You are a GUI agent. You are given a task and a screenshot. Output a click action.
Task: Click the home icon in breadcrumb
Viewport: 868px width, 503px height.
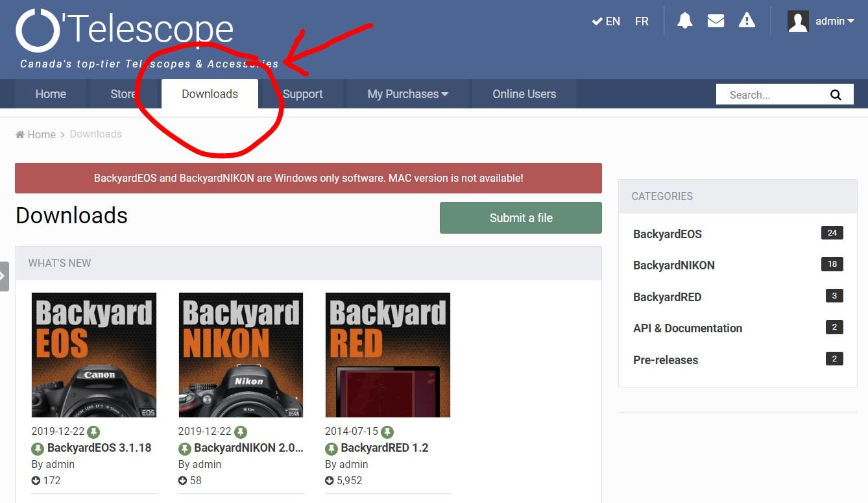(x=20, y=134)
